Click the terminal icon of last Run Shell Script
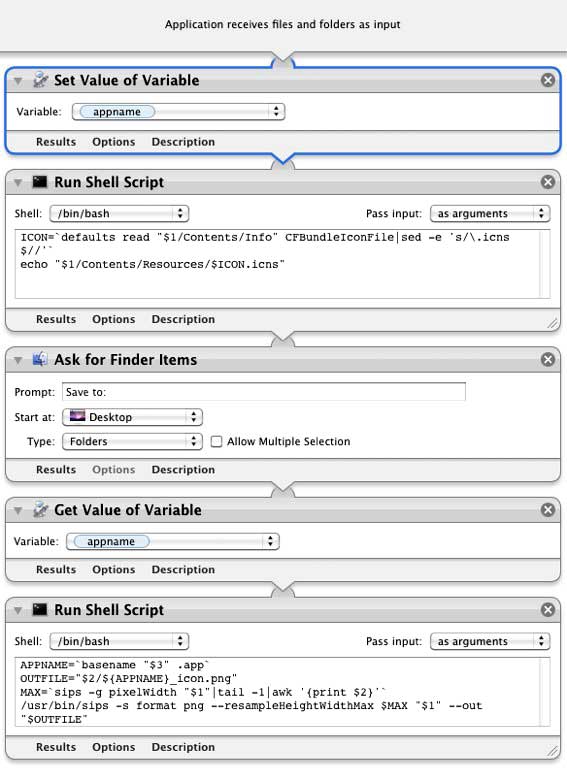 (40, 609)
